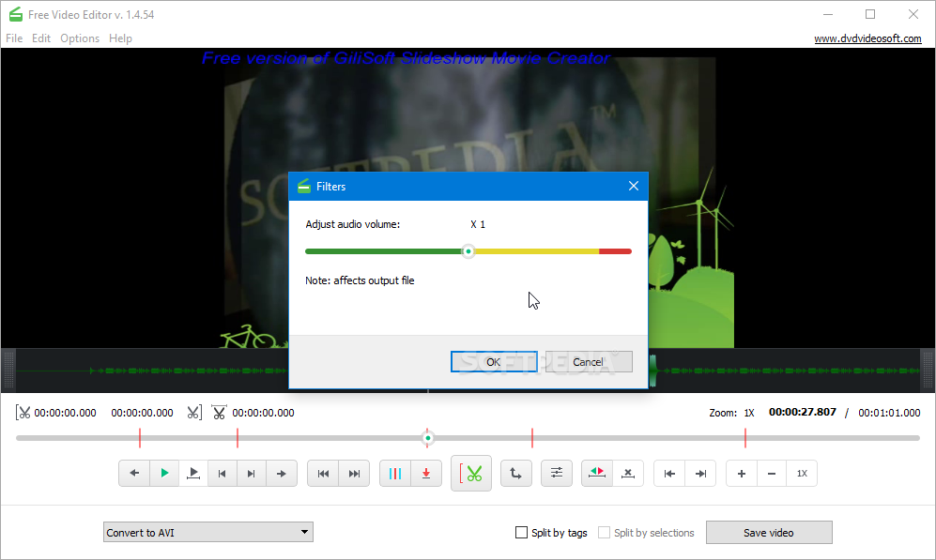Reset zoom with 1X button
Image resolution: width=936 pixels, height=560 pixels.
pos(802,474)
